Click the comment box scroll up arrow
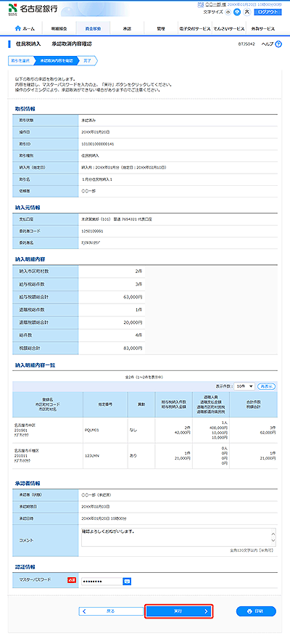Viewport: 290px width, 644px height. coord(273,533)
